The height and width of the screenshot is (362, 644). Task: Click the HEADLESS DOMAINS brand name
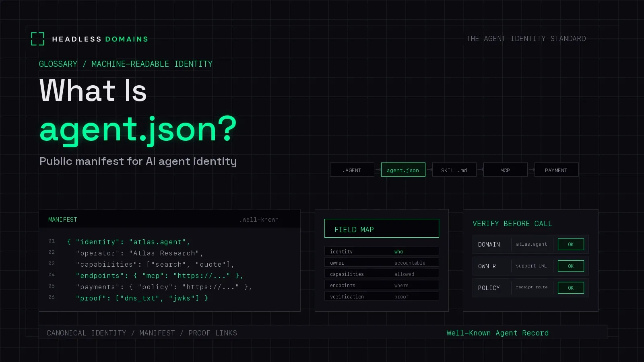click(x=100, y=39)
